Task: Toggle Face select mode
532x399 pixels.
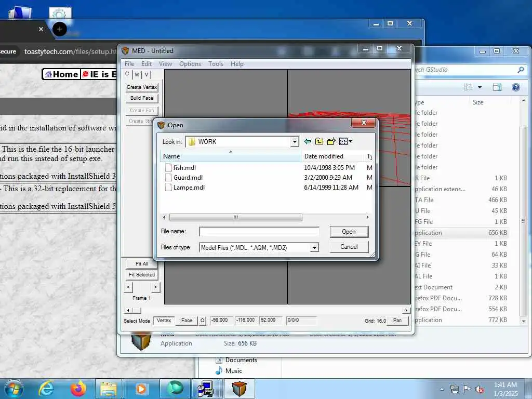Action: [187, 320]
